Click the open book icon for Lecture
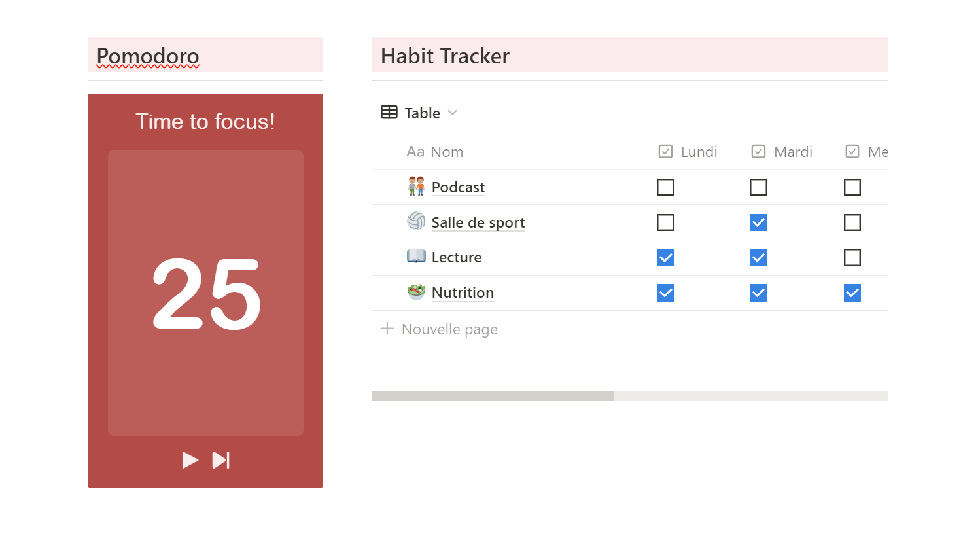Screen dimensions: 980x534 click(416, 256)
